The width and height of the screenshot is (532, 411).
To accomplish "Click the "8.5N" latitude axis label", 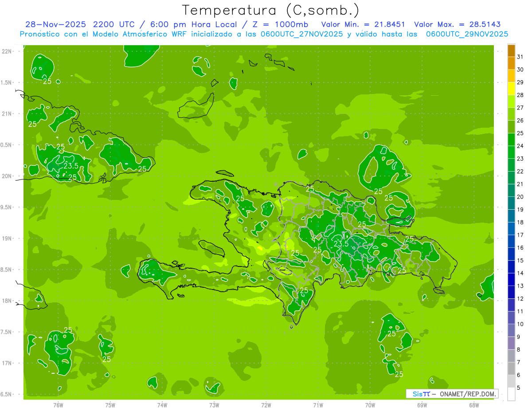I will tap(6, 270).
